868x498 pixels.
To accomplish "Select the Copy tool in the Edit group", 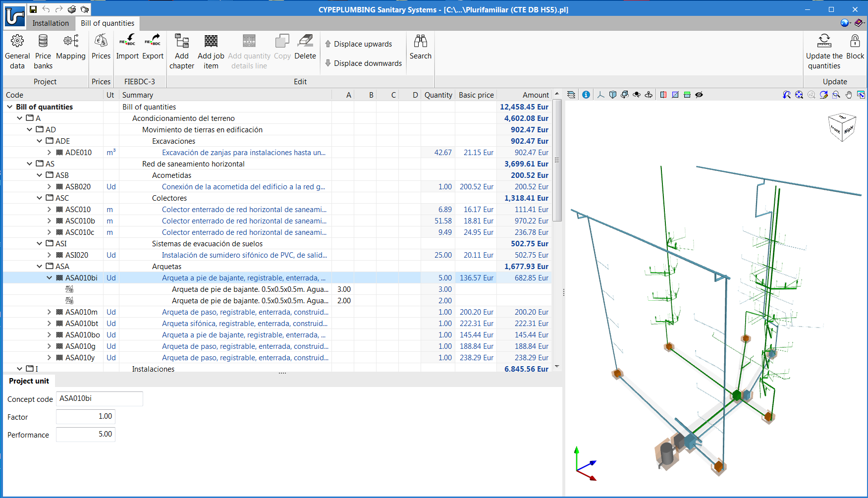I will tap(282, 50).
